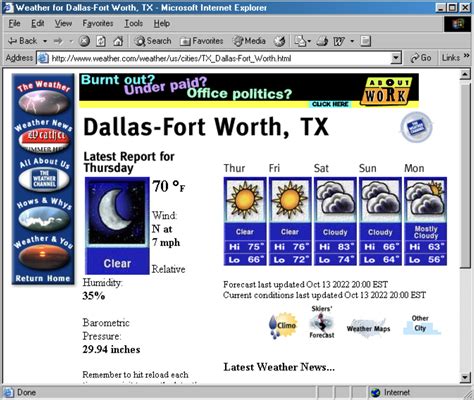This screenshot has width=474, height=400.
Task: Click the Dallas-Fort Worth, TX heading
Action: click(x=206, y=127)
